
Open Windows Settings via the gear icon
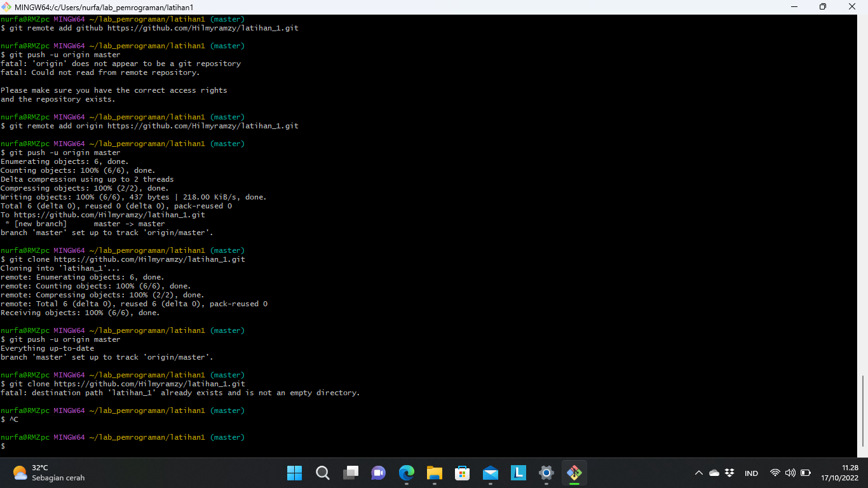(546, 473)
